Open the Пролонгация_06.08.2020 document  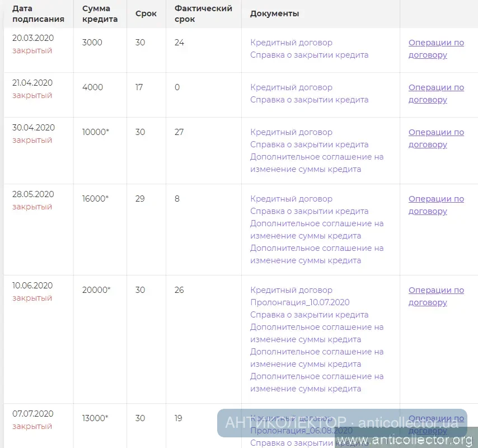(301, 431)
